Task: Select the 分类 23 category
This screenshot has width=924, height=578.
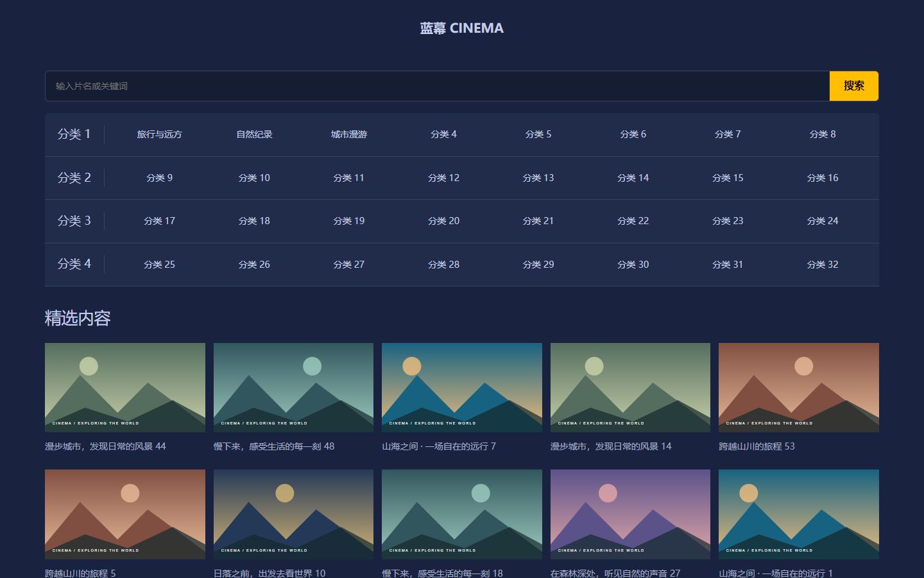Action: pyautogui.click(x=728, y=221)
